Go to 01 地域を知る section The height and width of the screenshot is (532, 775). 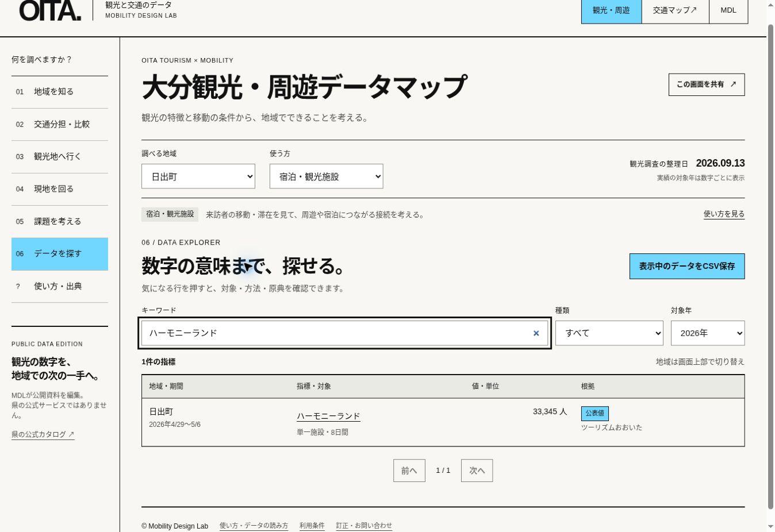[60, 92]
